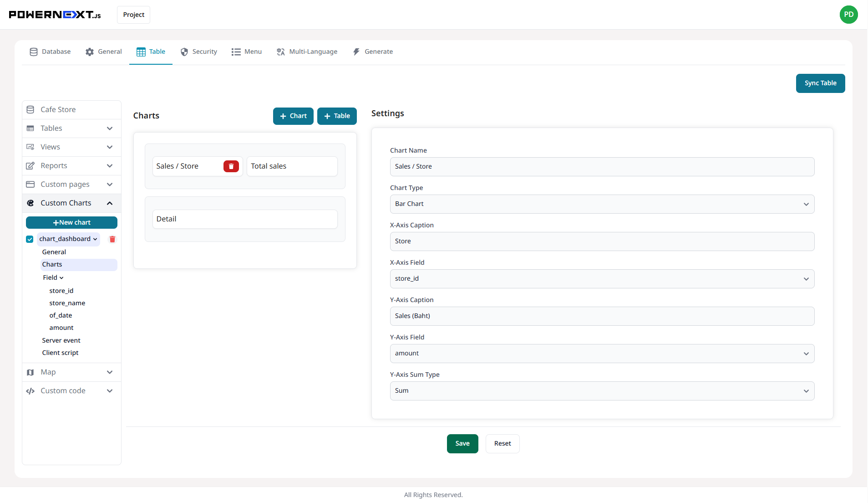Select the Total sales chart item

click(292, 166)
